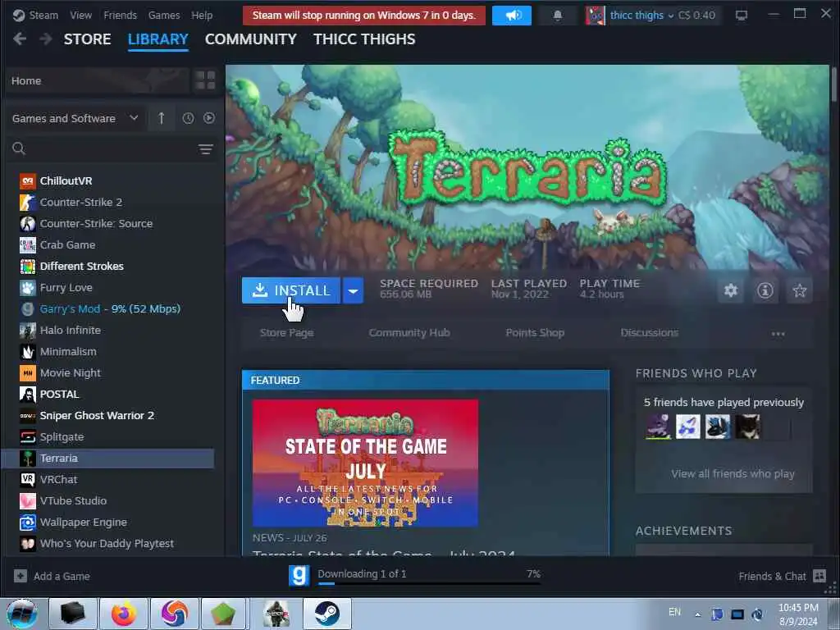This screenshot has height=630, width=840.
Task: Expand the Install options dropdown arrow
Action: tap(353, 291)
